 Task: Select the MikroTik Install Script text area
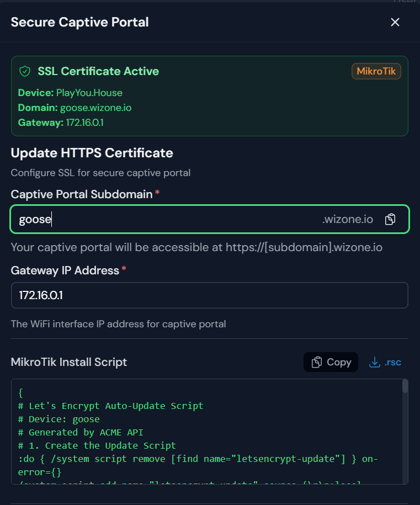click(x=210, y=436)
